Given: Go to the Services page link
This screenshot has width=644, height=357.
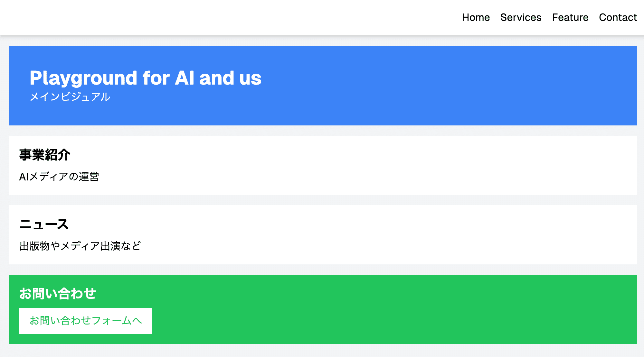Looking at the screenshot, I should 521,17.
